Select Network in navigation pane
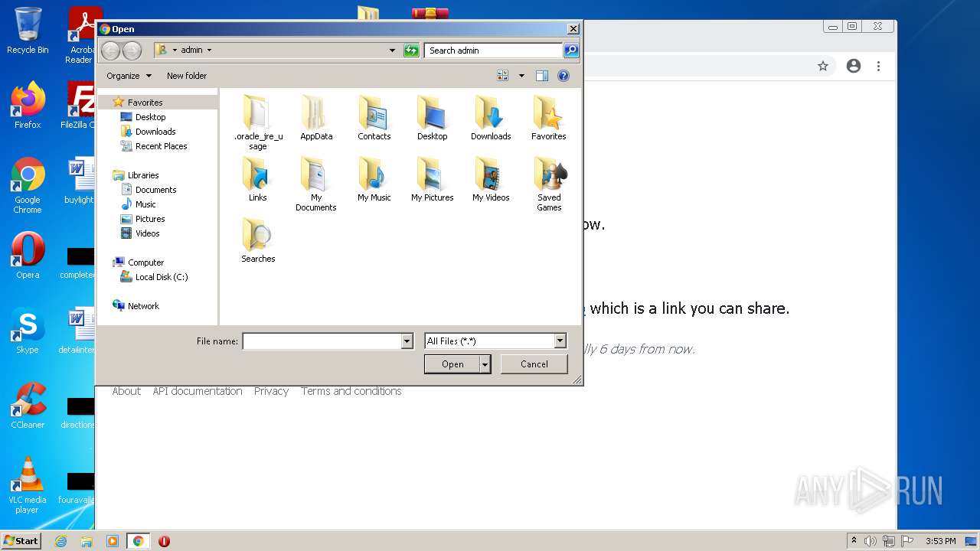The image size is (980, 551). point(143,306)
